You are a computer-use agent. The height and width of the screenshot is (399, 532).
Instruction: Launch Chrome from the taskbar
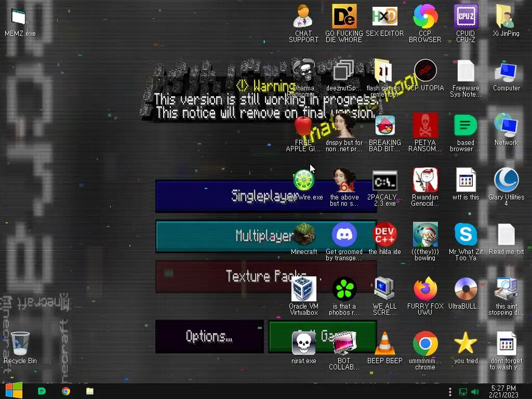(x=66, y=391)
